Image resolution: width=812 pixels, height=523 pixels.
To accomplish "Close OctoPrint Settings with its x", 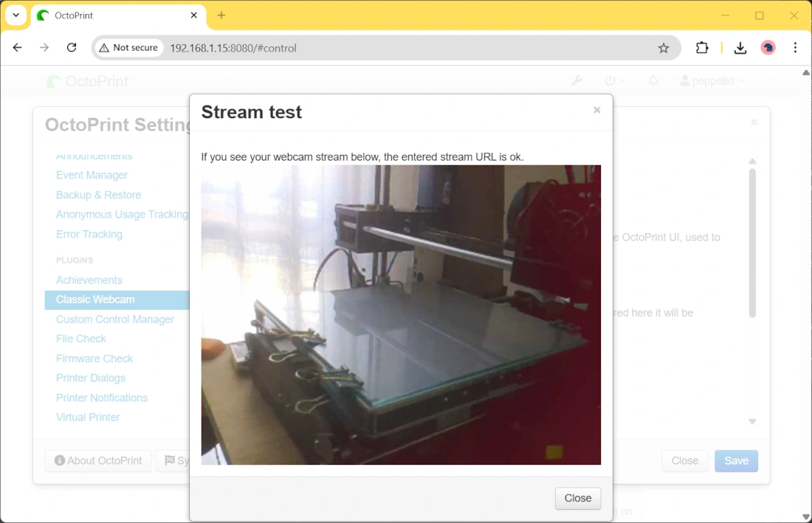I will [754, 122].
